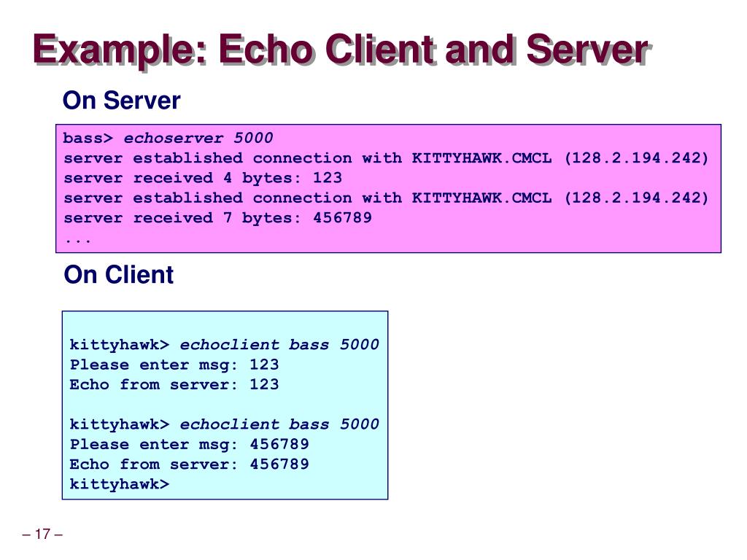Click the final "kittyhawk>" prompt
Screen dimensions: 747x560
coord(120,484)
